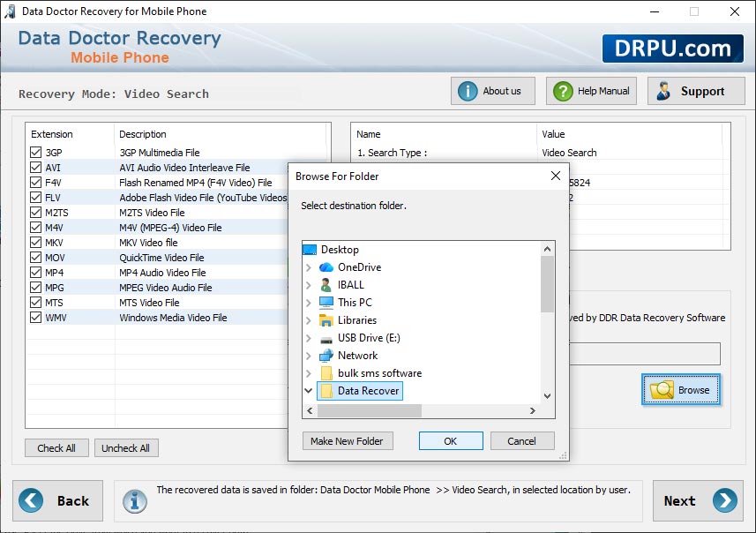The width and height of the screenshot is (756, 533).
Task: Select "QuickTime Video File" description
Action: 161,258
